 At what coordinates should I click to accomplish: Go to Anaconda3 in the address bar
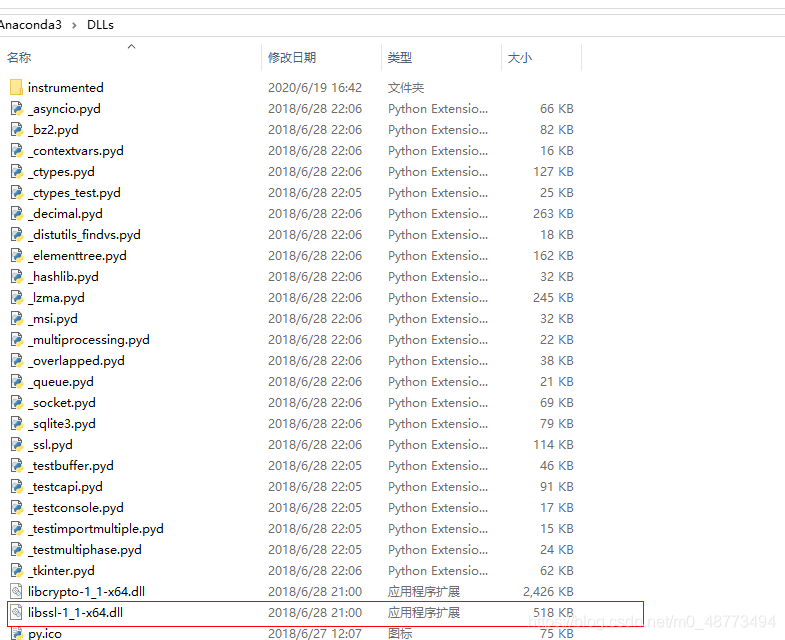pyautogui.click(x=31, y=25)
